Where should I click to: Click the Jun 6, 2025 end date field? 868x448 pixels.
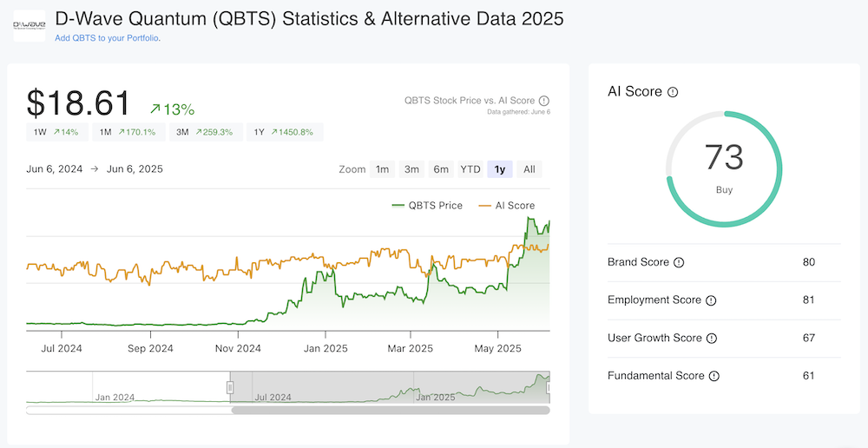click(135, 169)
